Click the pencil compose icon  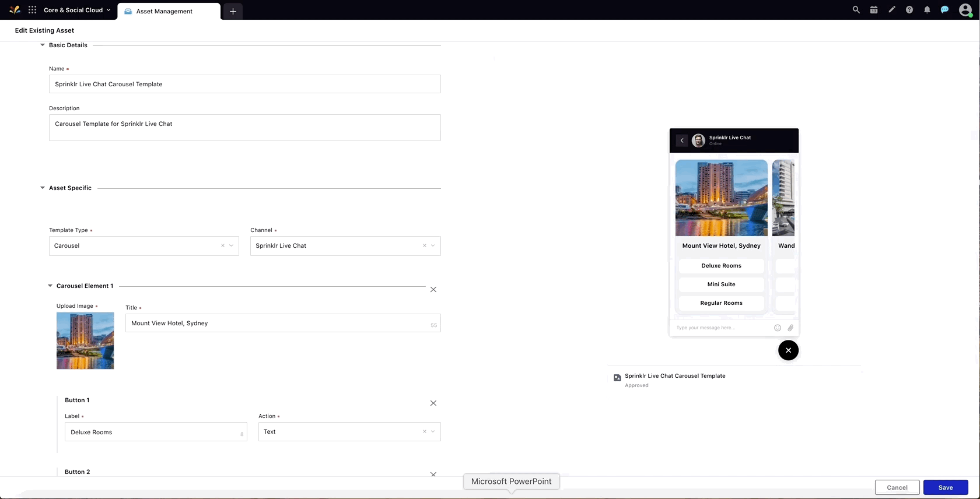click(891, 10)
